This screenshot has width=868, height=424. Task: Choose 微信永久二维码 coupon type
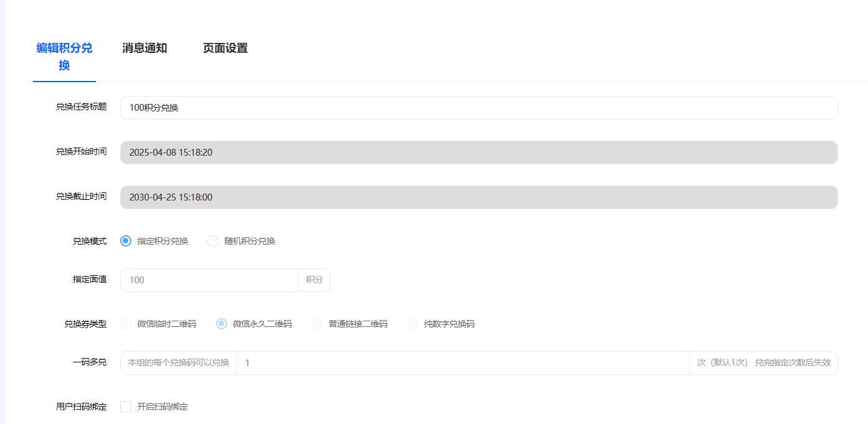coord(222,324)
